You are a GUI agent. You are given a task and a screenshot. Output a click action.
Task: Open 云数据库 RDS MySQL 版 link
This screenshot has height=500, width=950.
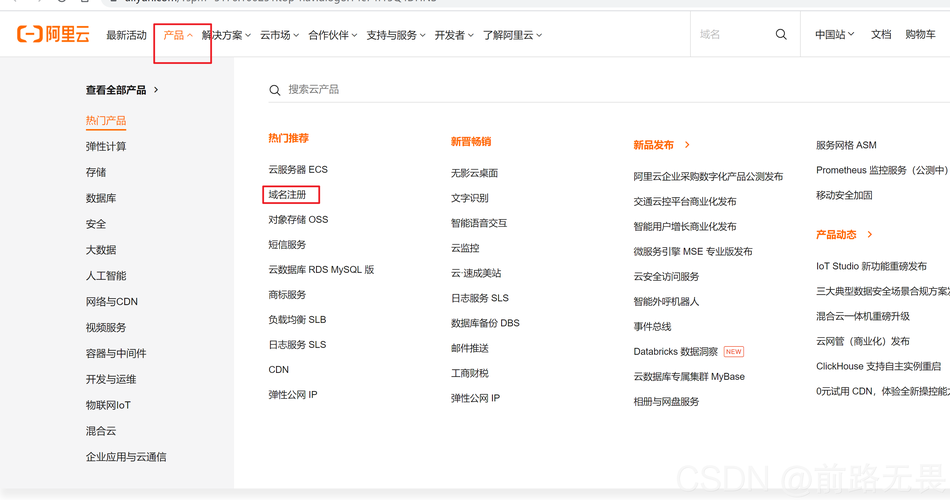pos(321,270)
